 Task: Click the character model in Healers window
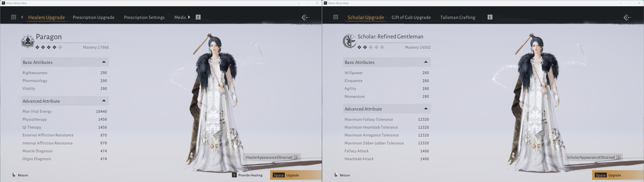coord(215,102)
